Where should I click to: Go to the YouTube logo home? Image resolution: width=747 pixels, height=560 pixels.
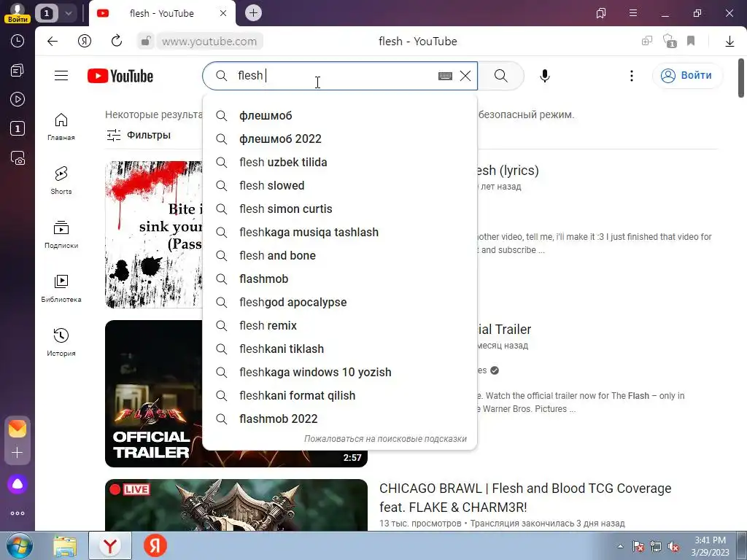point(120,76)
